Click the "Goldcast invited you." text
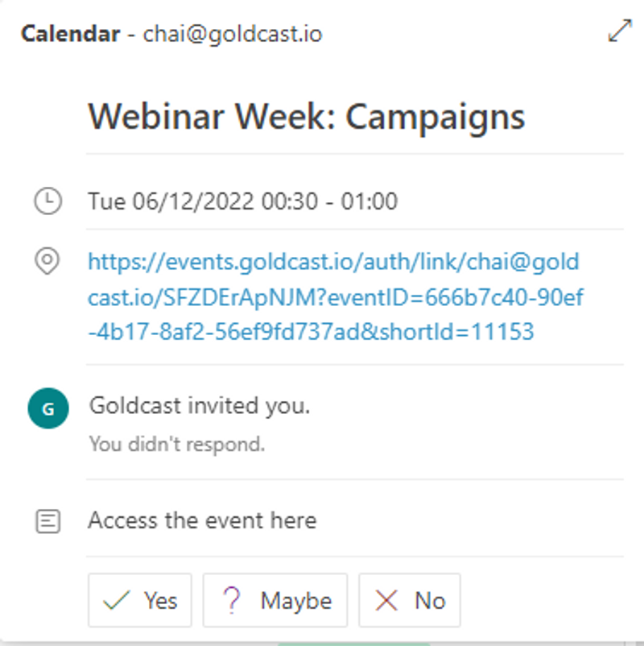The image size is (644, 646). point(199,406)
